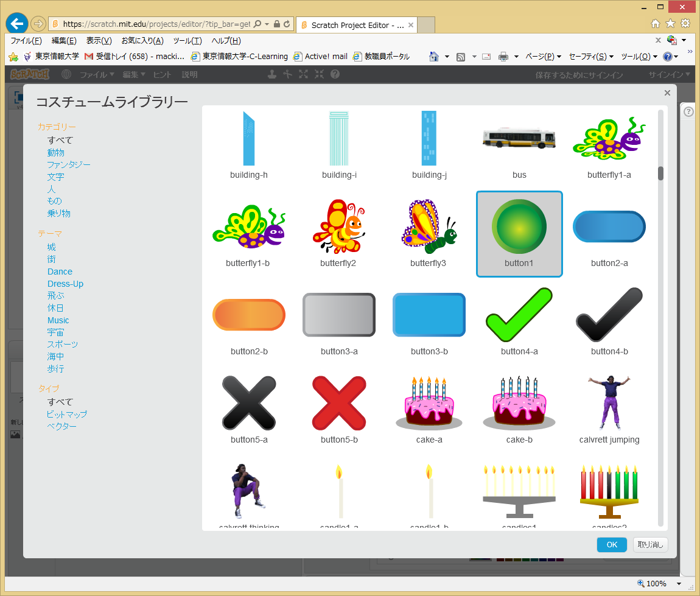Cancel with the 取り消し button
This screenshot has height=596, width=700.
(650, 545)
